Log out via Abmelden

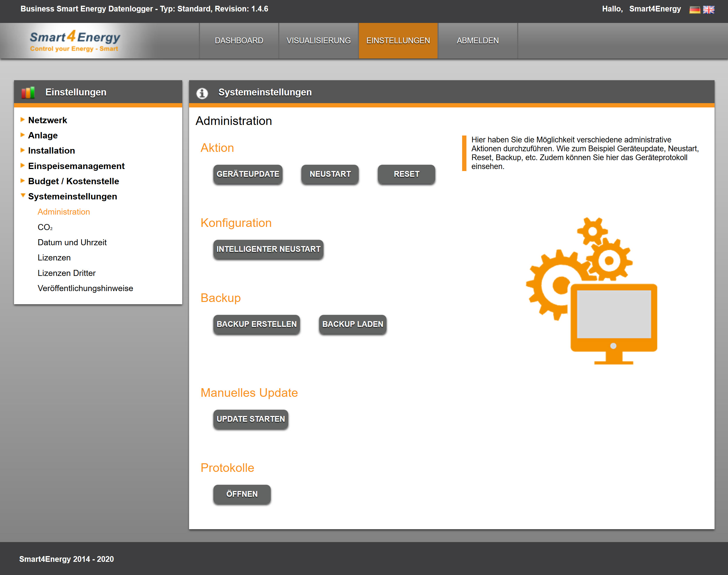(477, 41)
